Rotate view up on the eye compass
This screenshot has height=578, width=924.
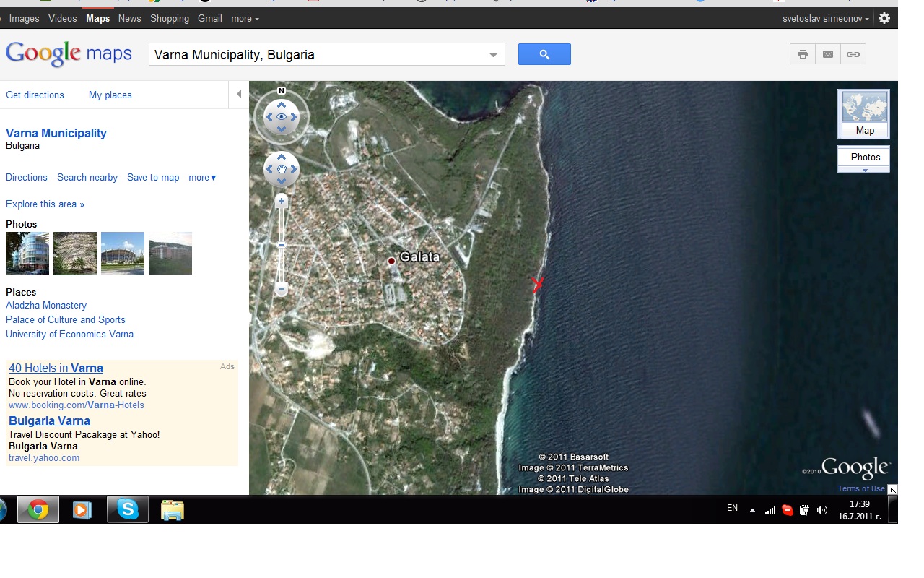pyautogui.click(x=282, y=105)
